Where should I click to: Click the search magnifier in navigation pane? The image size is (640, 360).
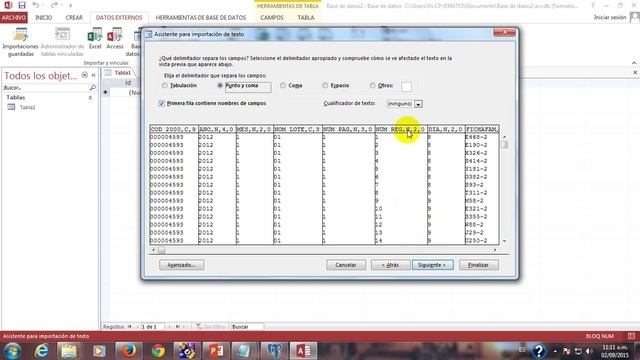tap(92, 88)
